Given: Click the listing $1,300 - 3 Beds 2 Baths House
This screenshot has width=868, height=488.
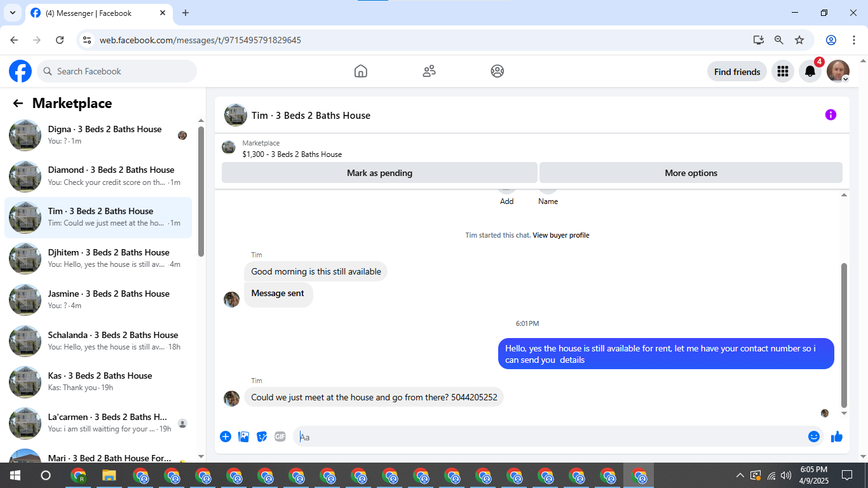Looking at the screenshot, I should pos(292,154).
